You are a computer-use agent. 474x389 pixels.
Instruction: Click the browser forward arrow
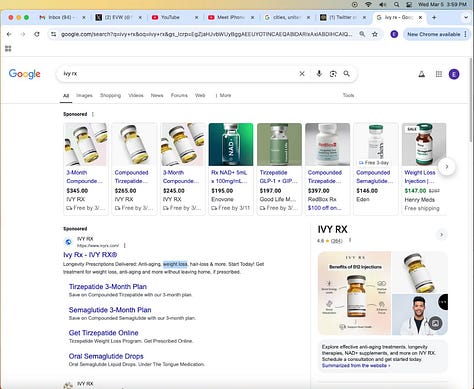[x=23, y=34]
